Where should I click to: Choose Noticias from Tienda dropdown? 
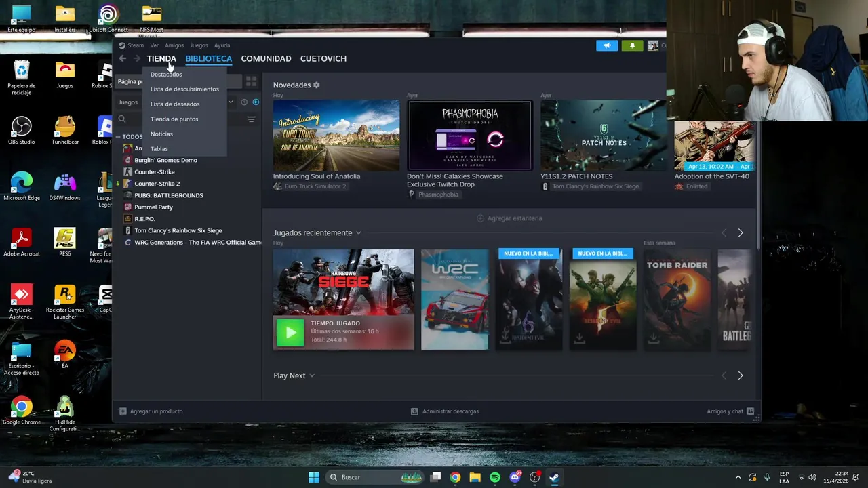click(x=161, y=134)
